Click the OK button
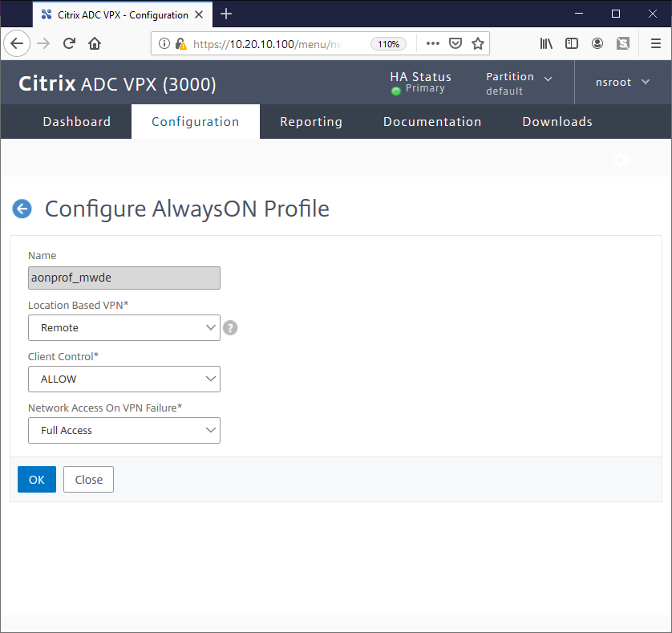This screenshot has height=633, width=672. pos(37,480)
